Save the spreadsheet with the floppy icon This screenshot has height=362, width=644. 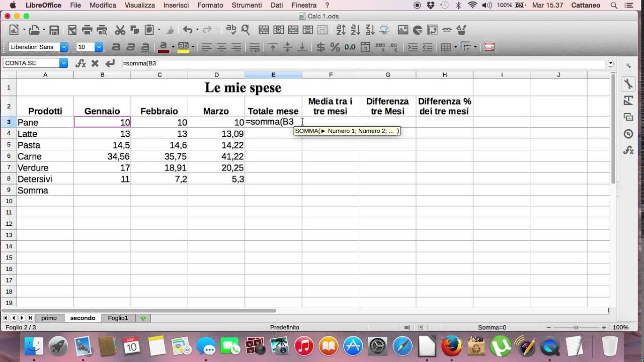54,30
